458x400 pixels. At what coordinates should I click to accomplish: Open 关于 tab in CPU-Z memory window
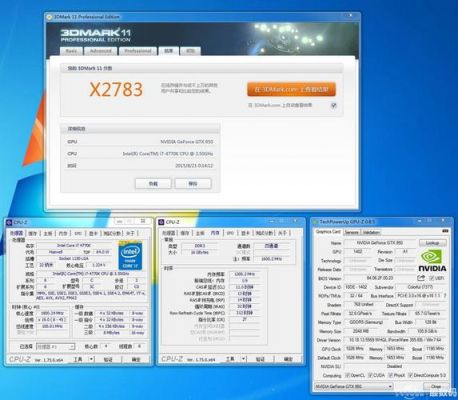282,233
